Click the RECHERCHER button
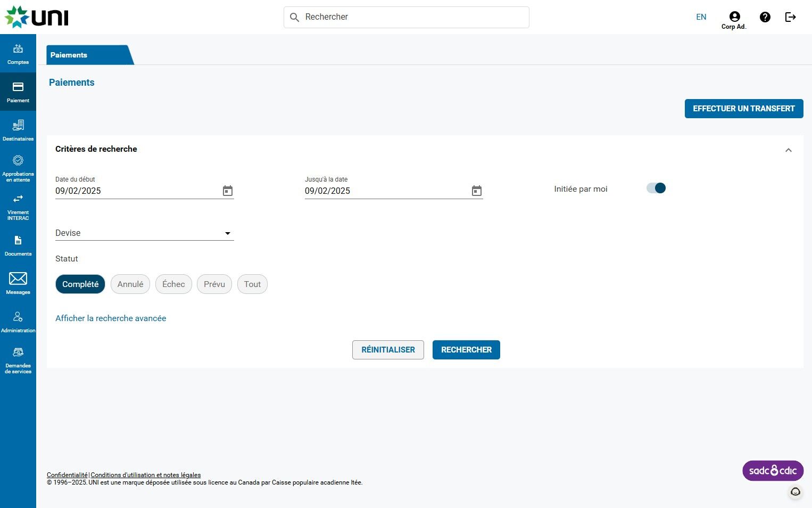Viewport: 812px width, 508px height. [466, 350]
